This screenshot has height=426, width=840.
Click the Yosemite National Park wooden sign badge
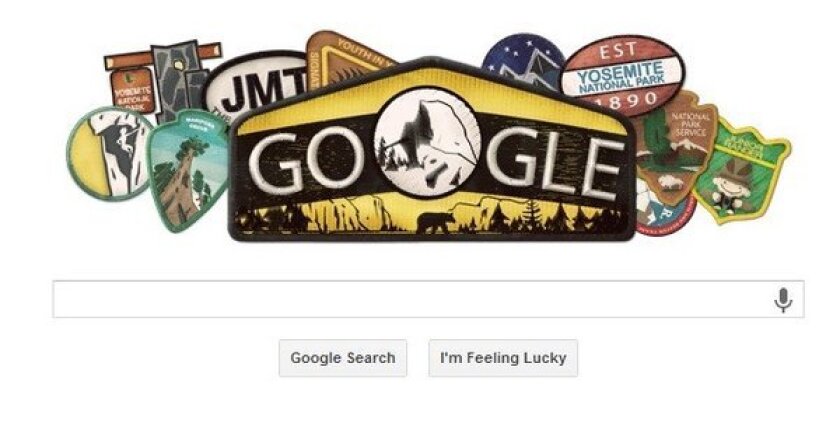pyautogui.click(x=133, y=88)
